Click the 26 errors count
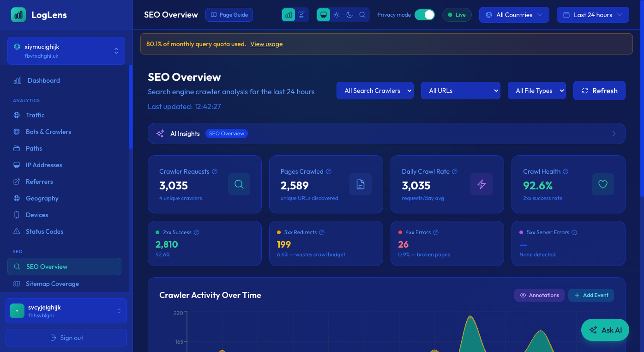Viewport: 644px width, 352px height. pyautogui.click(x=403, y=244)
